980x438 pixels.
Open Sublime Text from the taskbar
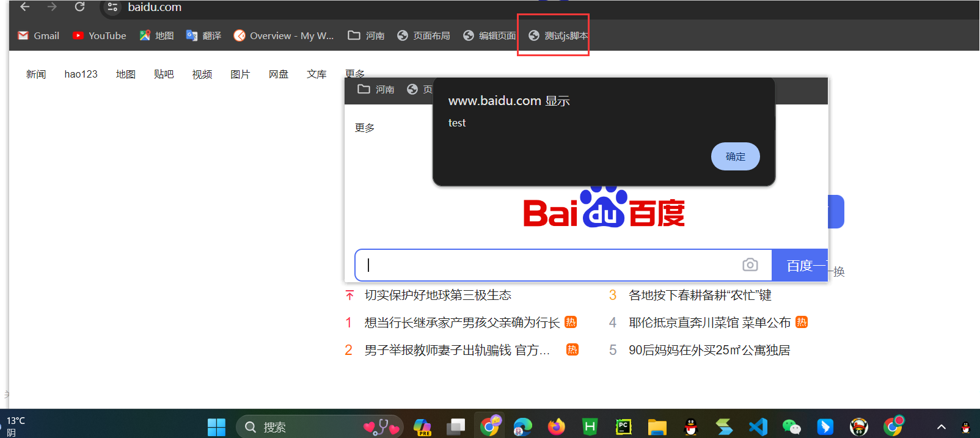[x=725, y=427]
